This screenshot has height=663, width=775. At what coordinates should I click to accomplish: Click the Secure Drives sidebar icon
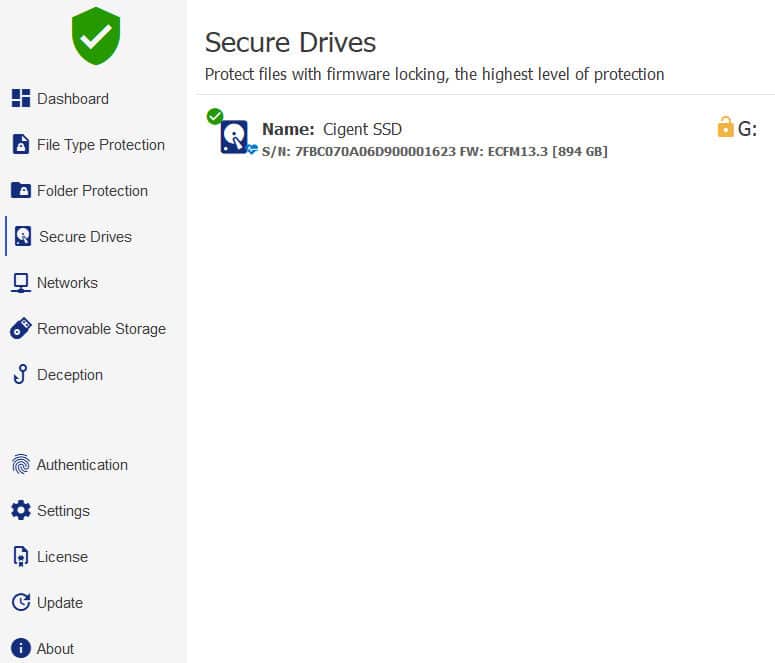coord(23,236)
